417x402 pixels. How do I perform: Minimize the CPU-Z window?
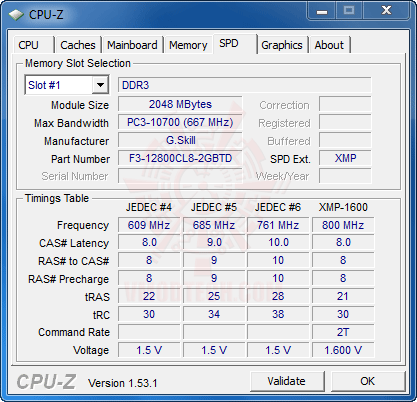click(x=322, y=11)
